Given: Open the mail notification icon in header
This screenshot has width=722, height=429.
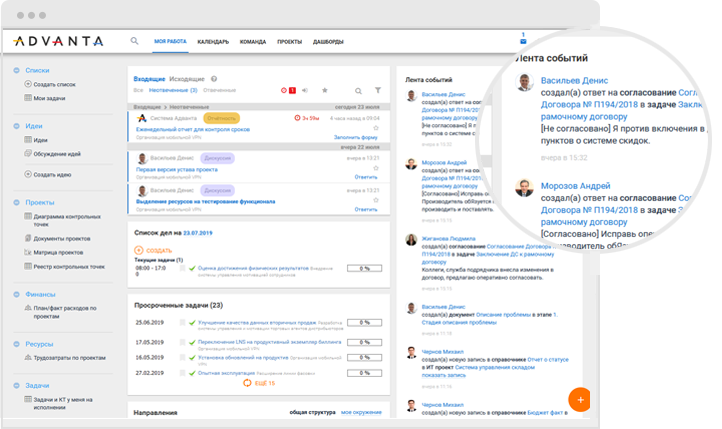Looking at the screenshot, I should coord(523,41).
